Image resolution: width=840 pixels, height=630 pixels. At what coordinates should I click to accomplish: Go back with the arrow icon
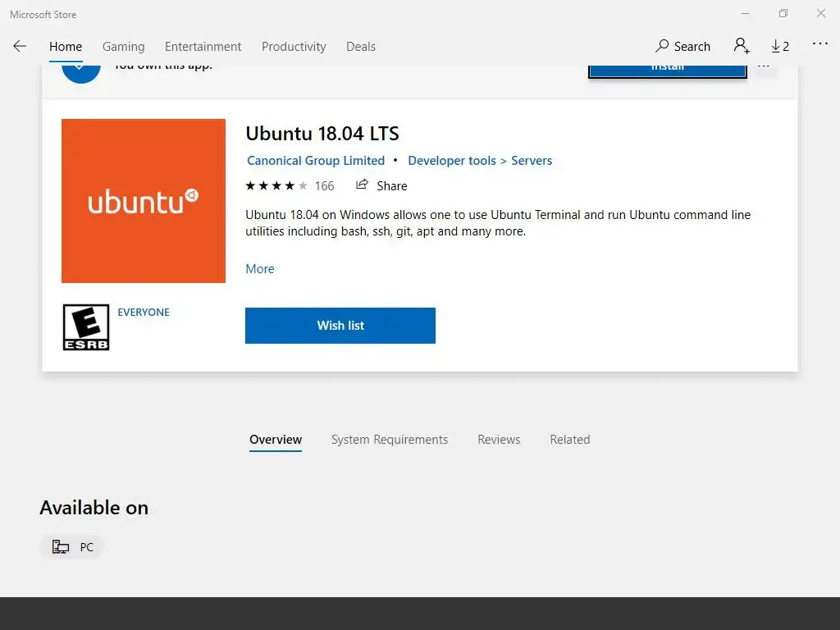click(x=20, y=46)
